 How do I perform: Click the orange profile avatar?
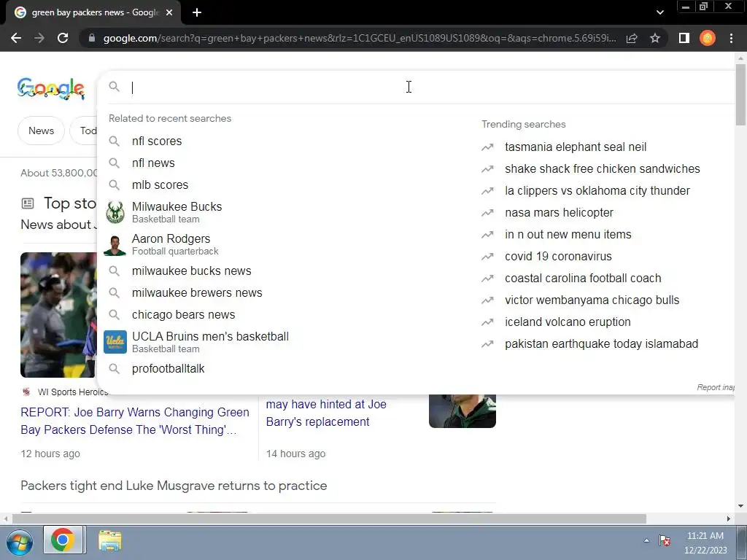pos(708,38)
